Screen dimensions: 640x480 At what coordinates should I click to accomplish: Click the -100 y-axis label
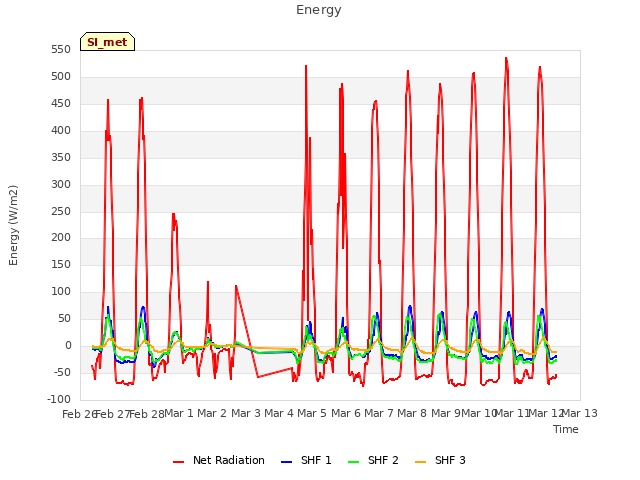coord(59,399)
